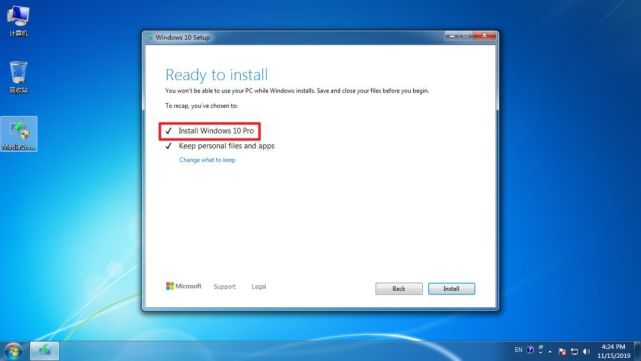Click the 'You won't be able to use your PC' sentence

(x=297, y=91)
